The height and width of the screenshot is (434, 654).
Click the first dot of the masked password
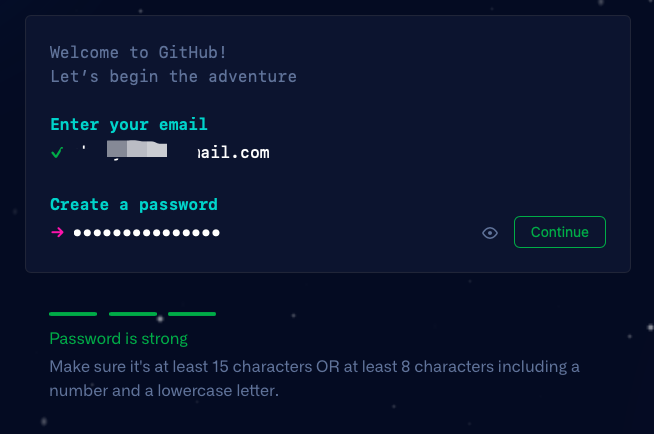click(x=77, y=233)
